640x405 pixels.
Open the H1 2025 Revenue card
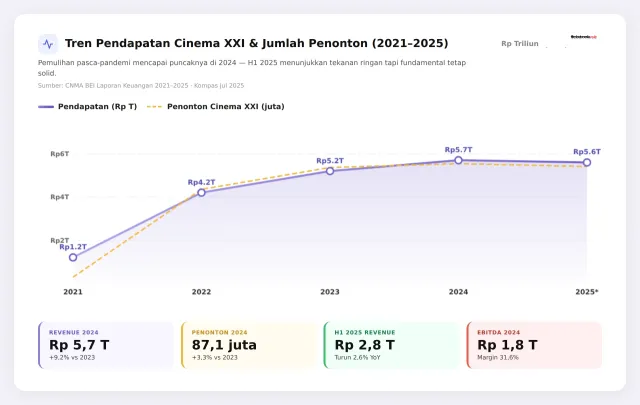tap(391, 345)
